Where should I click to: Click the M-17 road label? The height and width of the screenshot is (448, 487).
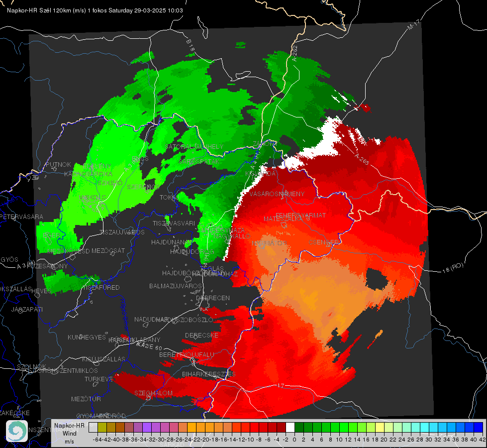(x=413, y=25)
